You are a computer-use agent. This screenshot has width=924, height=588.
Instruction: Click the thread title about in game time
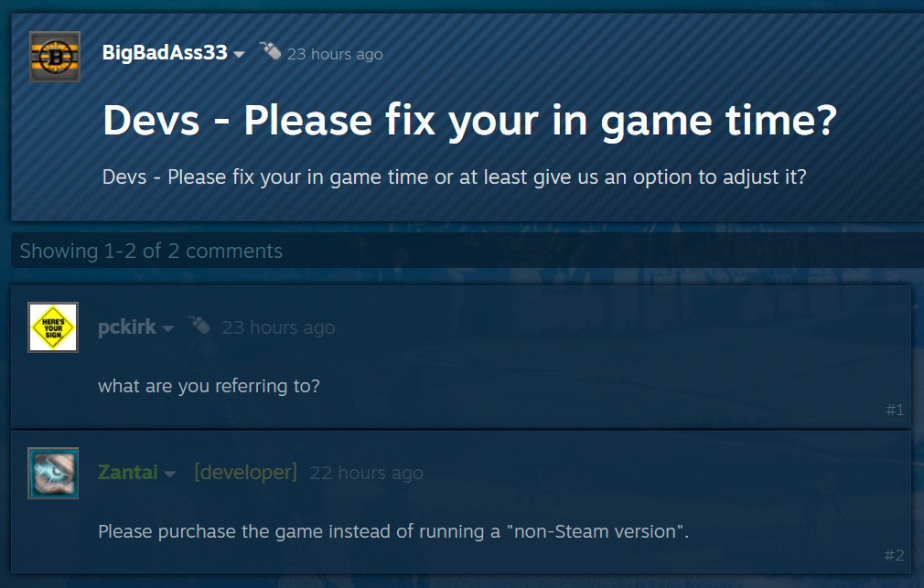point(469,120)
